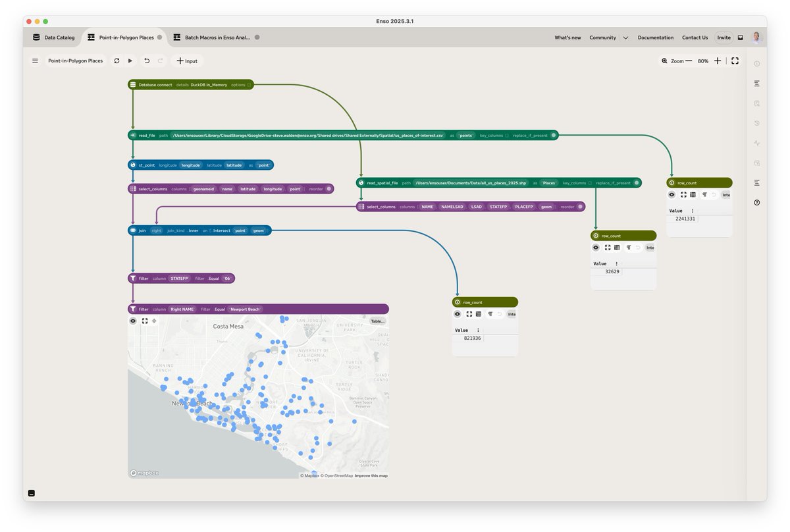Click the read_spatial_file globe icon
The width and height of the screenshot is (790, 532).
tap(361, 182)
